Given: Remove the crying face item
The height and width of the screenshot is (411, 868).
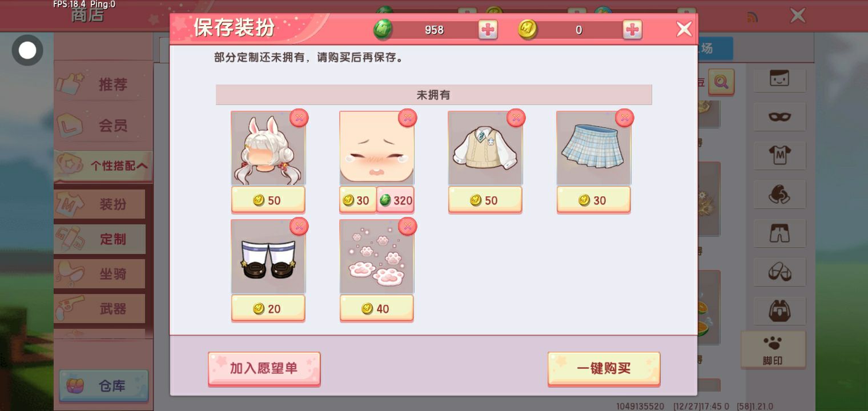Looking at the screenshot, I should point(407,118).
